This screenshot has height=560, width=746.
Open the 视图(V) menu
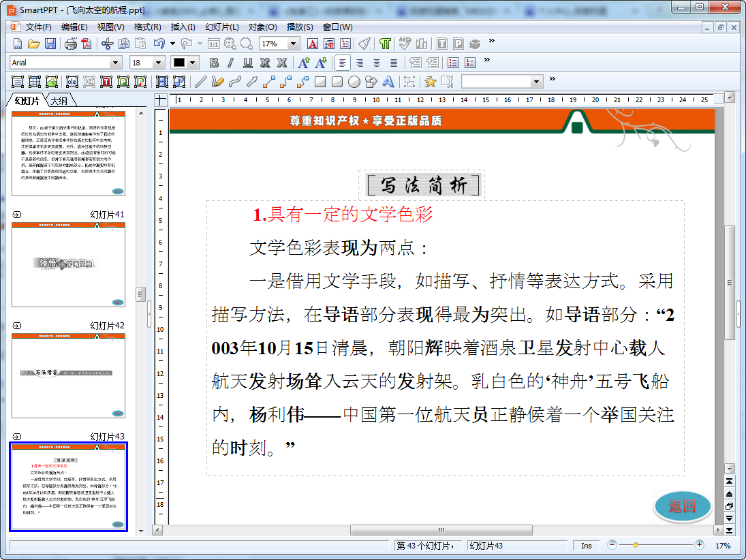111,27
